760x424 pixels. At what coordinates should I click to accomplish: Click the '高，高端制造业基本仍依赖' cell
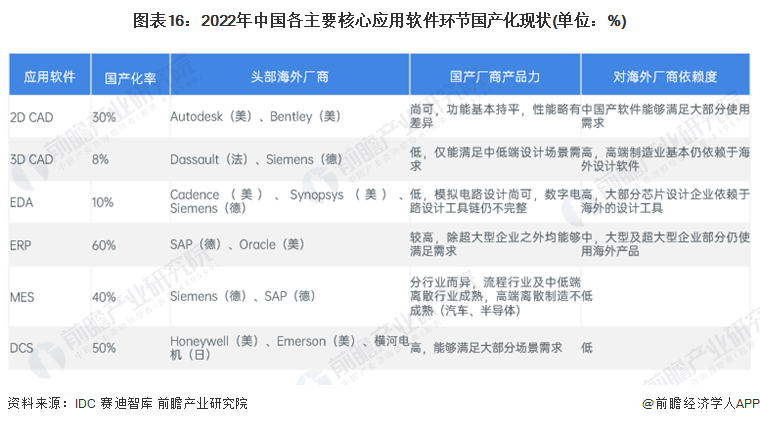(665, 159)
